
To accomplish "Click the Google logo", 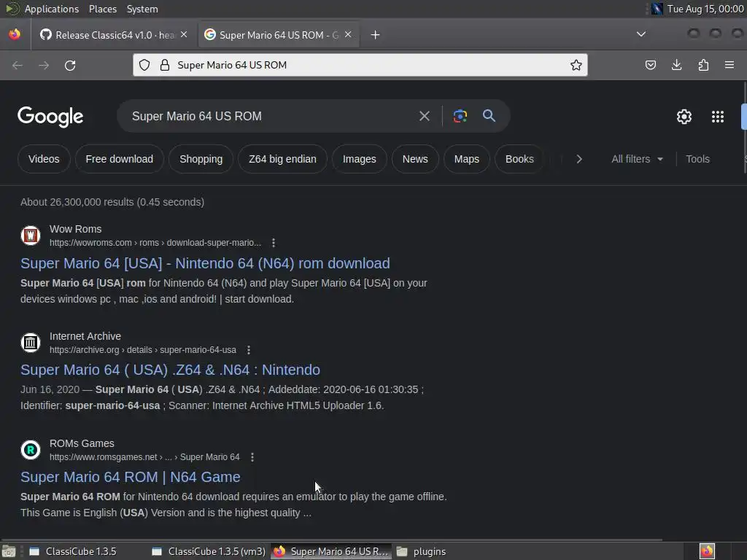I will [x=50, y=117].
